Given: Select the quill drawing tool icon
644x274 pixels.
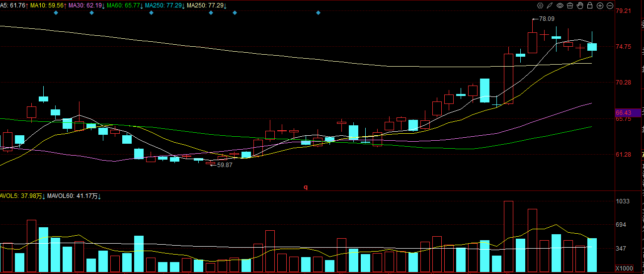Looking at the screenshot, I should coord(550,6).
